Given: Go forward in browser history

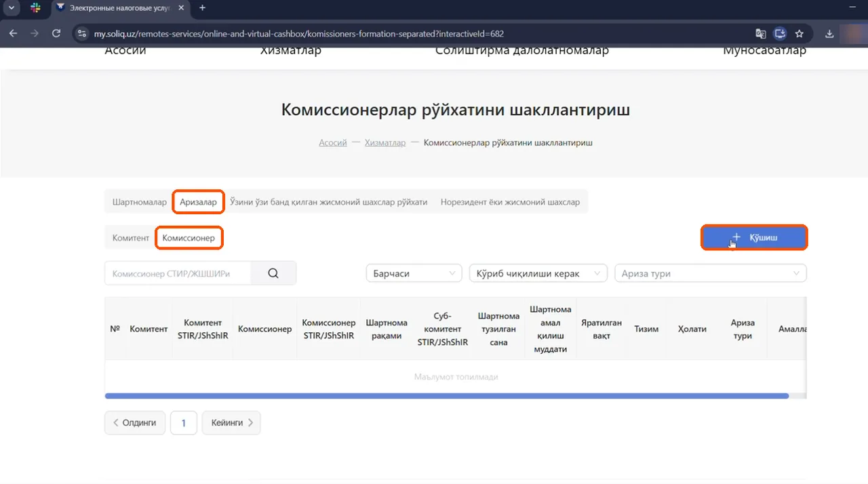Looking at the screenshot, I should (x=35, y=33).
